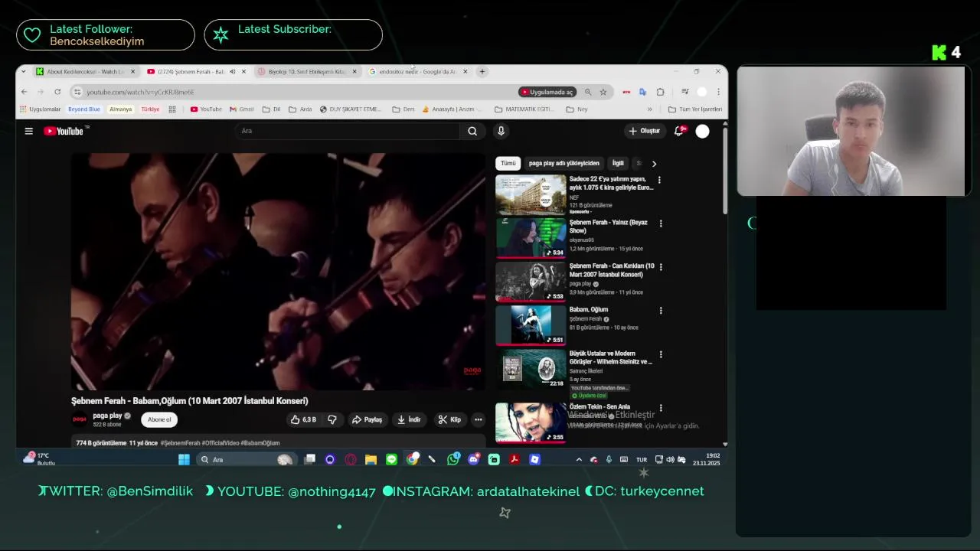Open Şebnem Ferah - Yalnız video thumbnail
The image size is (980, 551).
[531, 238]
